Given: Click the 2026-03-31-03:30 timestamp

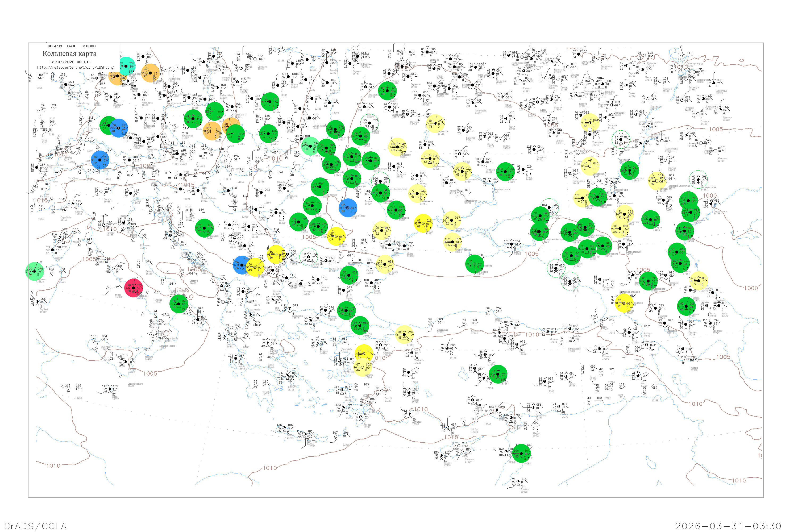Looking at the screenshot, I should (x=728, y=526).
